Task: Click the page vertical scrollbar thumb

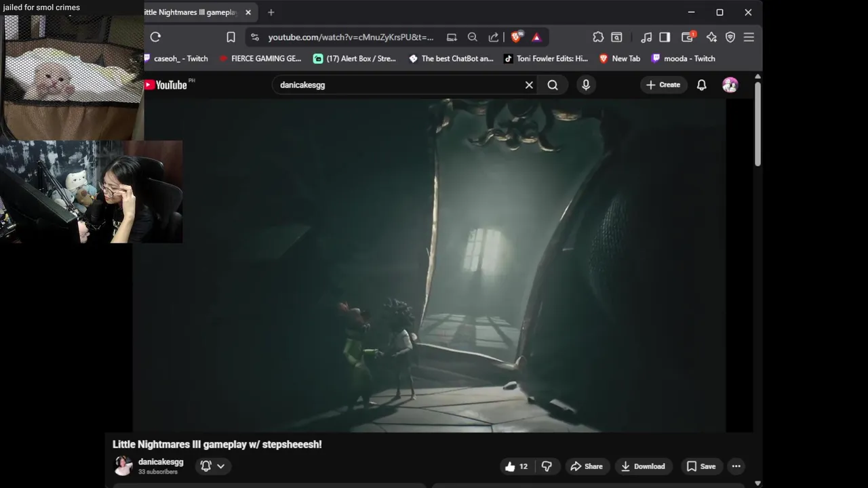Action: pos(757,123)
